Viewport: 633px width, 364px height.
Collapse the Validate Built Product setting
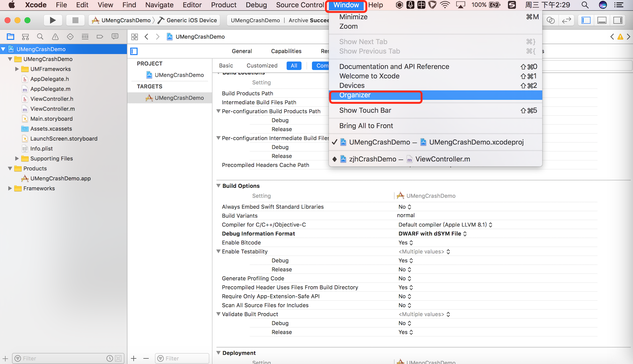(218, 314)
